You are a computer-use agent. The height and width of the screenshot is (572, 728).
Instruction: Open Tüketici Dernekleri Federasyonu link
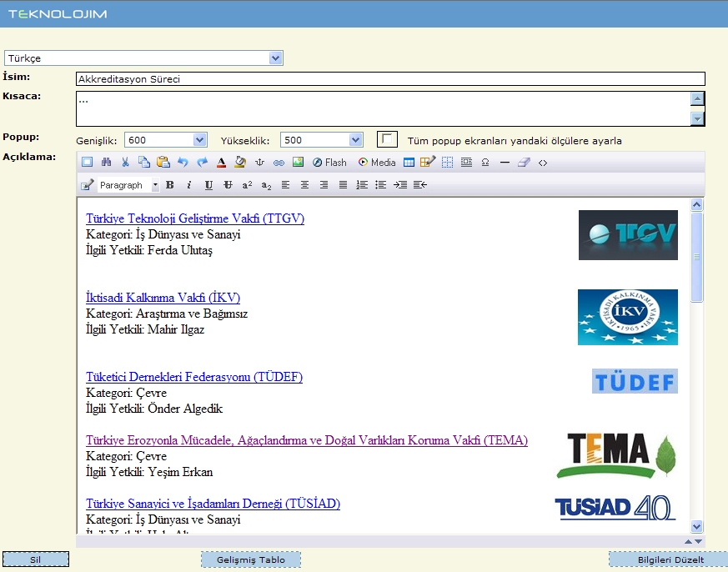point(194,377)
